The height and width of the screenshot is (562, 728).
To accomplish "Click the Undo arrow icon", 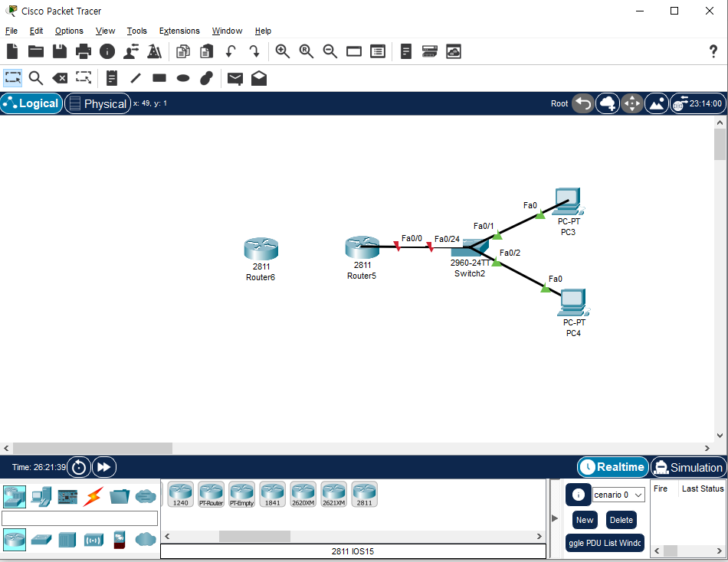I will tap(231, 51).
